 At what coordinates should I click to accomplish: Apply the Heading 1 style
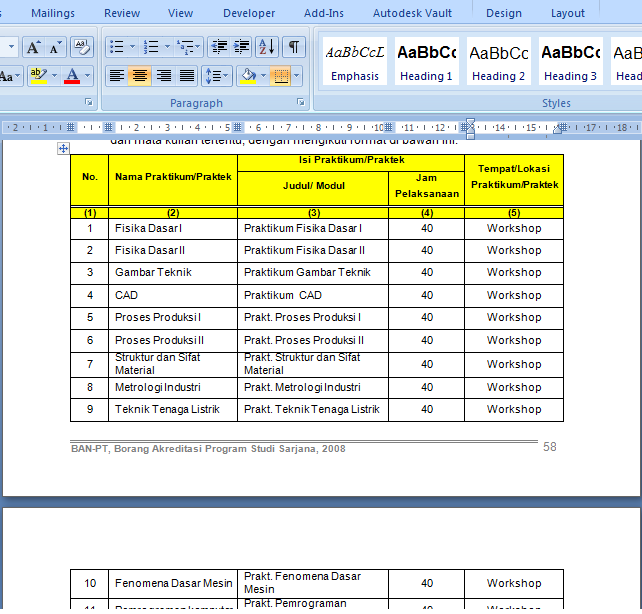click(x=426, y=61)
